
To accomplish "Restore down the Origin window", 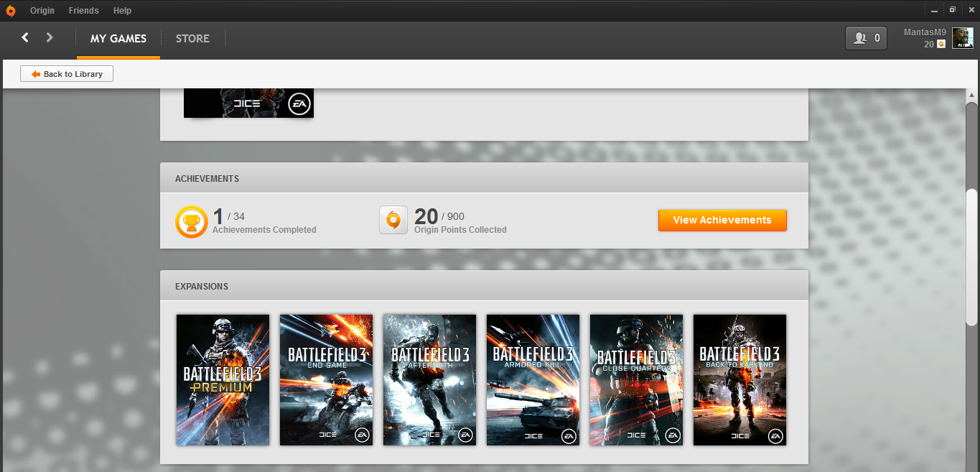I will (953, 10).
